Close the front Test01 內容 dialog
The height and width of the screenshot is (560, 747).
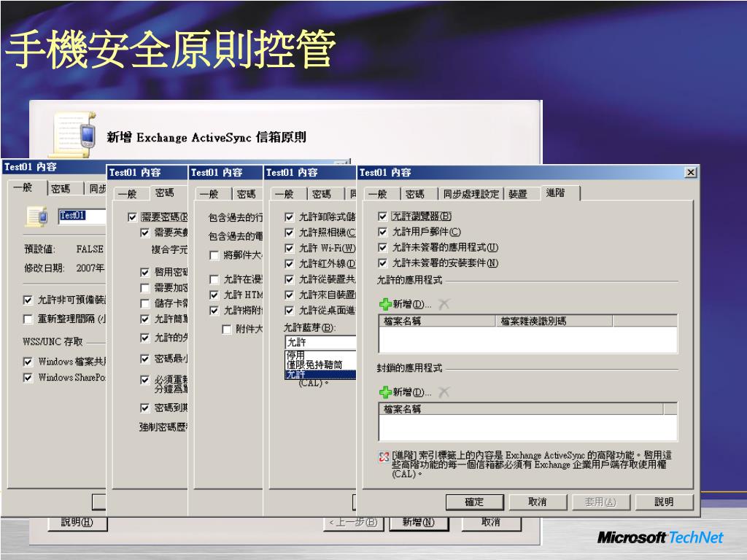coord(690,172)
